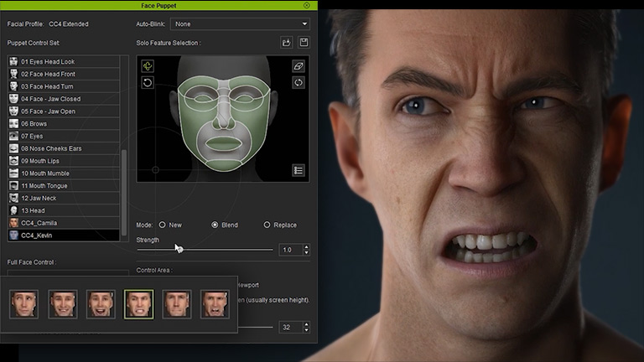Select 06 Brows in Puppet Control Set
The image size is (644, 362).
[34, 123]
